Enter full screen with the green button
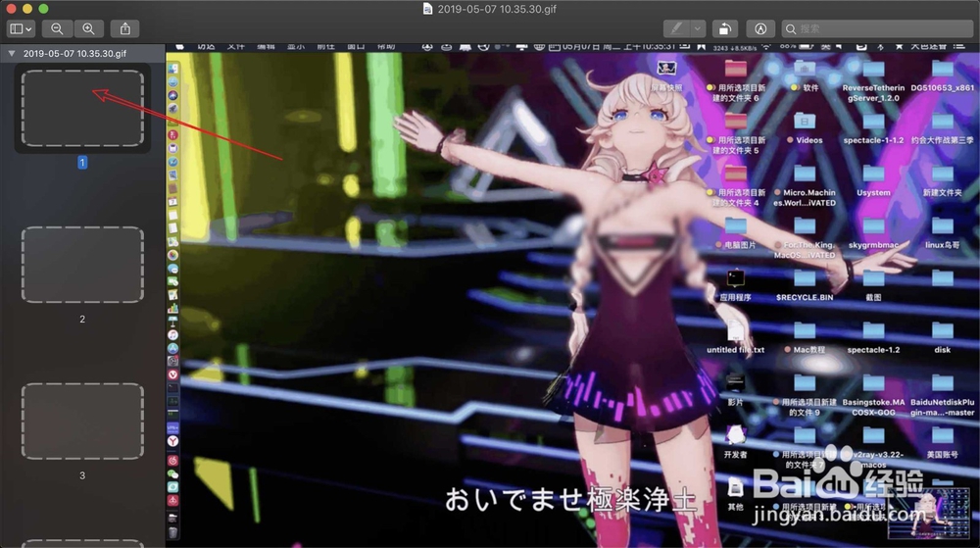The height and width of the screenshot is (548, 980). (x=43, y=9)
